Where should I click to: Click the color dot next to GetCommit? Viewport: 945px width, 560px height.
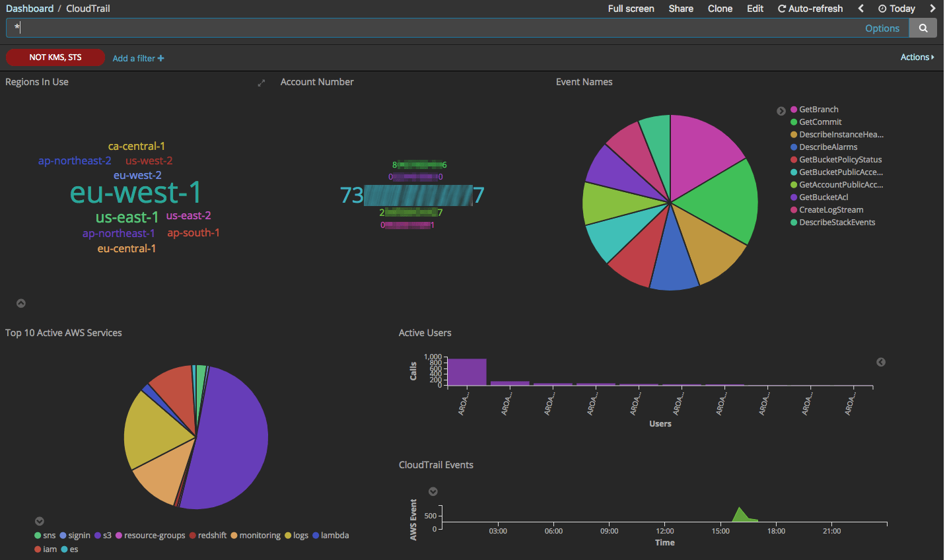pos(794,122)
